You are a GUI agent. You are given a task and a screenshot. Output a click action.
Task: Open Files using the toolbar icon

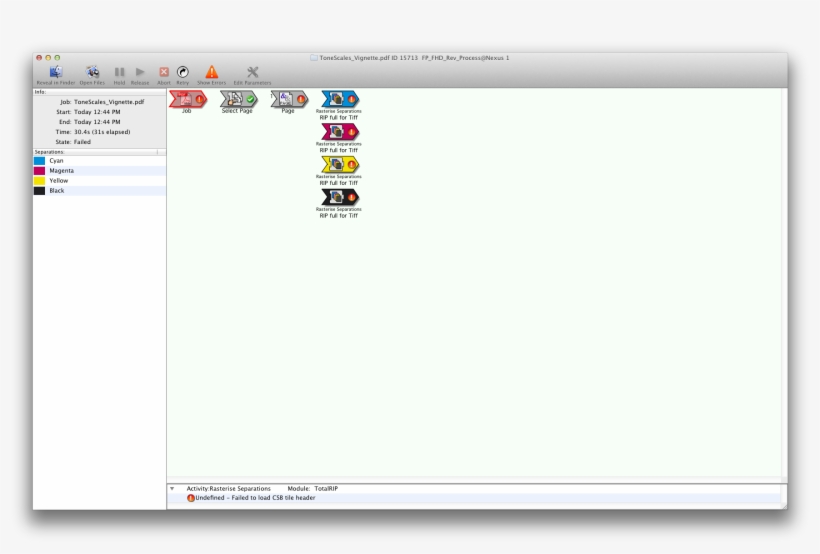click(92, 72)
